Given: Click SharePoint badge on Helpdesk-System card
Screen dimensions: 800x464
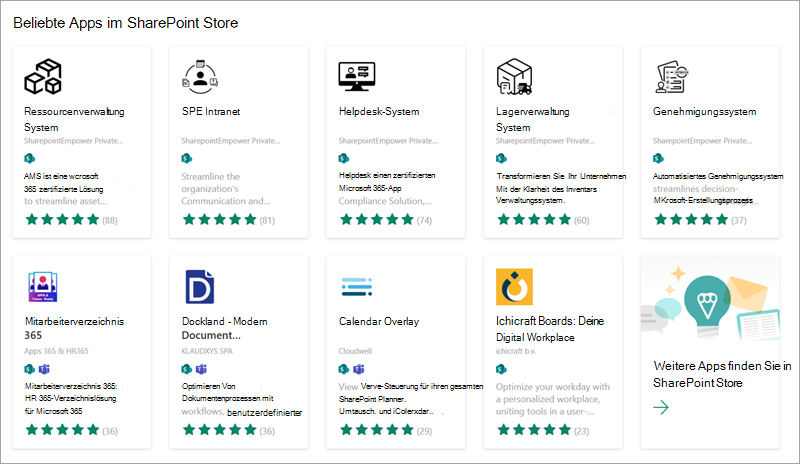Looking at the screenshot, I should click(344, 158).
